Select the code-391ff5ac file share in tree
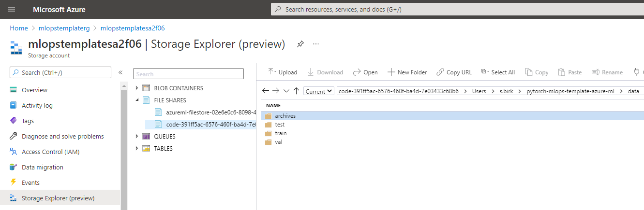 click(x=210, y=124)
